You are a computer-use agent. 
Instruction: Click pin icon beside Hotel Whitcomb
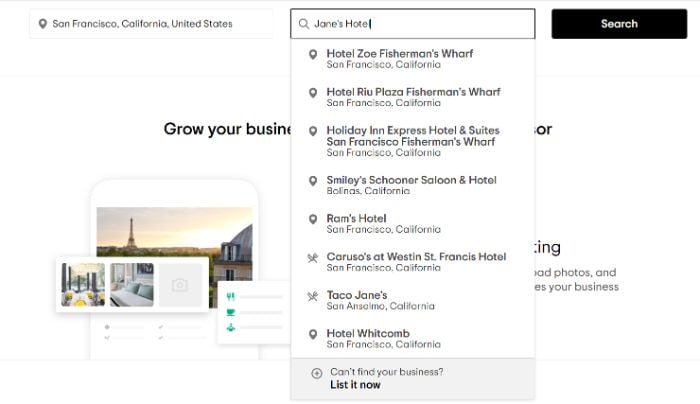313,334
